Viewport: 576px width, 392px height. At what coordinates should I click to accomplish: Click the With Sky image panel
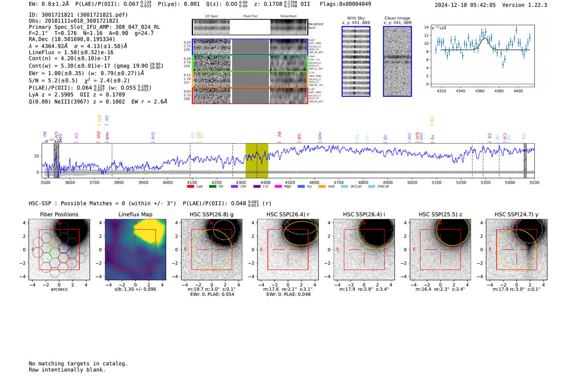tap(356, 61)
